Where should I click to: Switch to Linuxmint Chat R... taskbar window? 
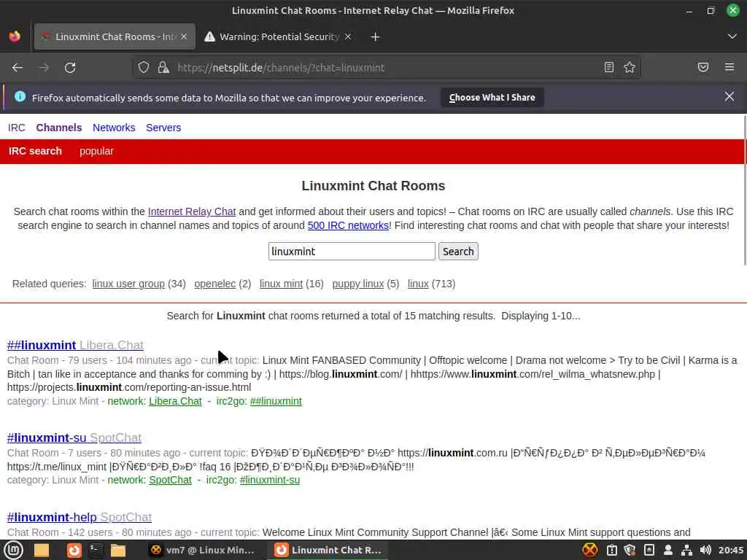tap(329, 550)
